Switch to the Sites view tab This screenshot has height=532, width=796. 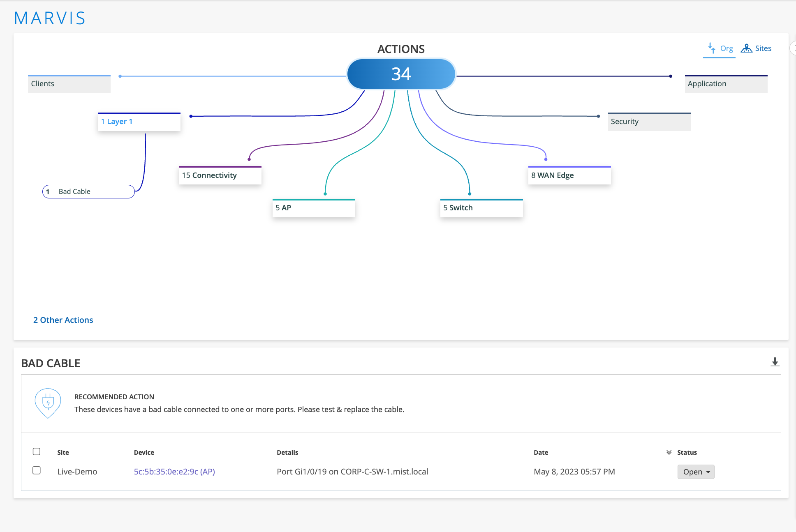click(x=763, y=48)
